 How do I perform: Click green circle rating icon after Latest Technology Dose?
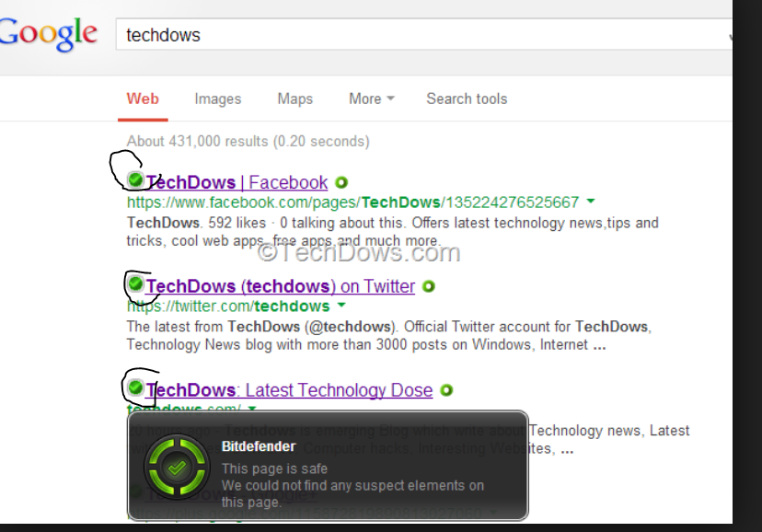446,390
